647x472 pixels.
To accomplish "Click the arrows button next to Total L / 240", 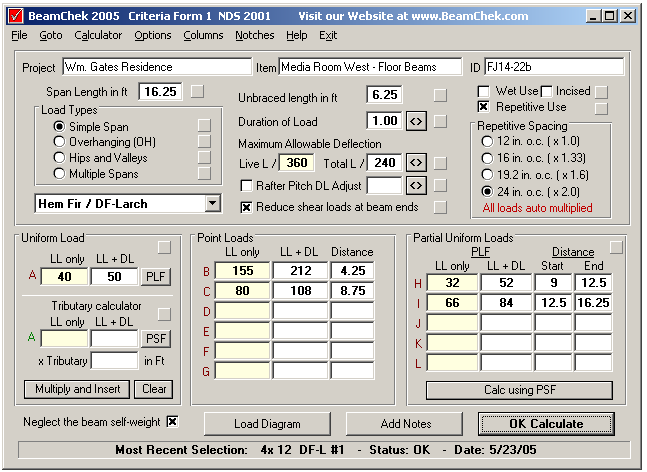I will [x=416, y=163].
